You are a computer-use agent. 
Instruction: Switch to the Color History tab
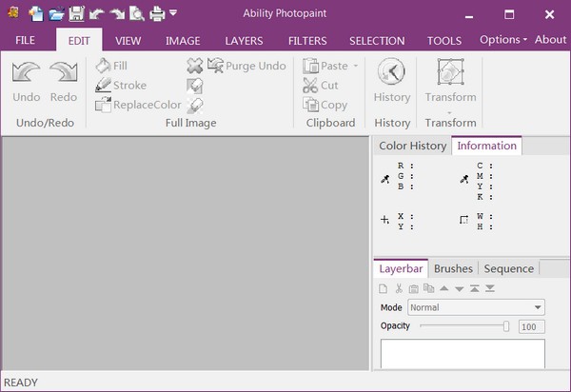(412, 146)
